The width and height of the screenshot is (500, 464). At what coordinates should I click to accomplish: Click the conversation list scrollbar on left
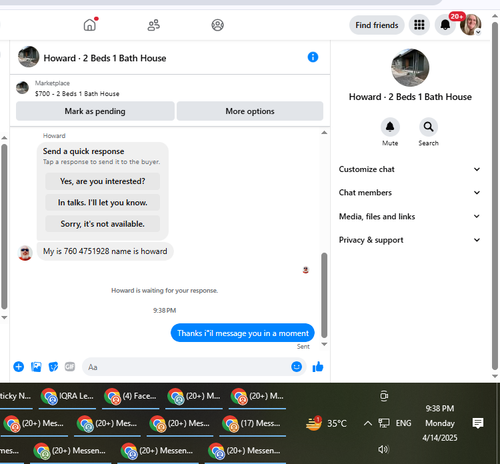pos(4,227)
